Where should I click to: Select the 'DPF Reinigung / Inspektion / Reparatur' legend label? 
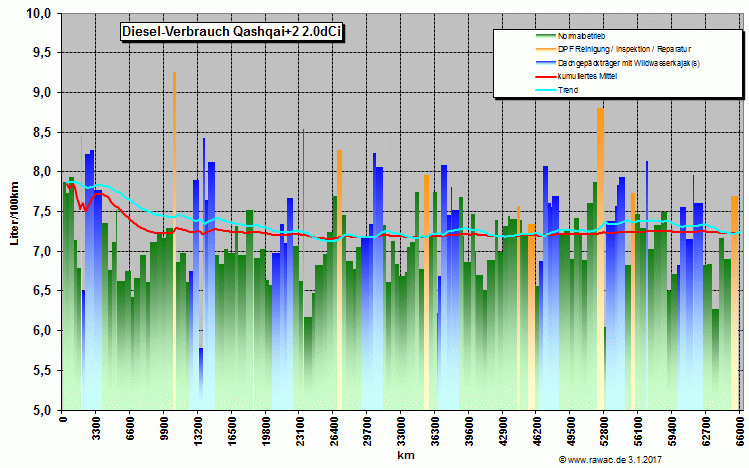coord(624,49)
